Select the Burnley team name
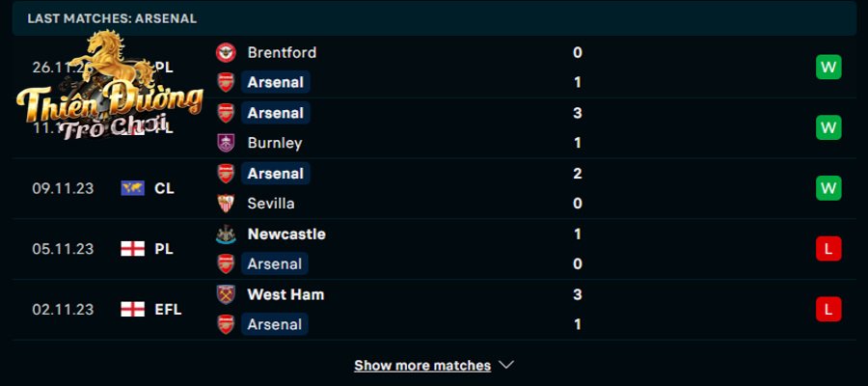 point(275,143)
